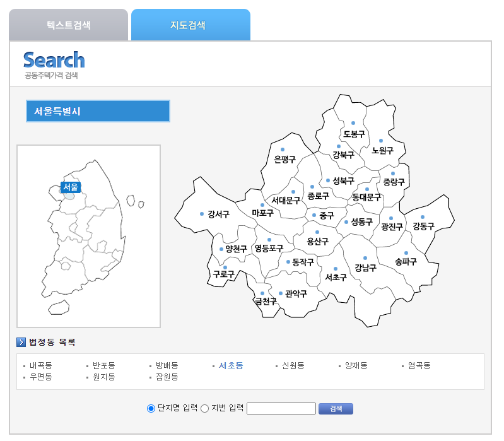
Task: Select 종로구 district on the map
Action: [318, 196]
